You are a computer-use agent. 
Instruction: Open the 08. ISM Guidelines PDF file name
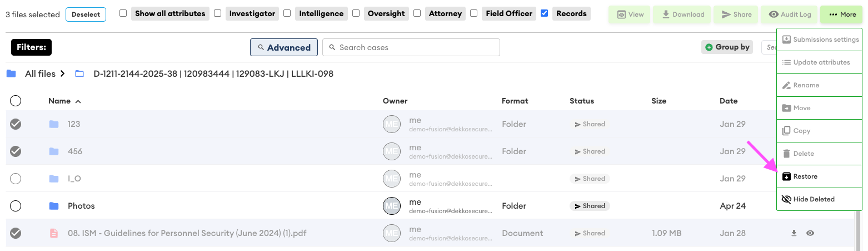click(x=187, y=233)
